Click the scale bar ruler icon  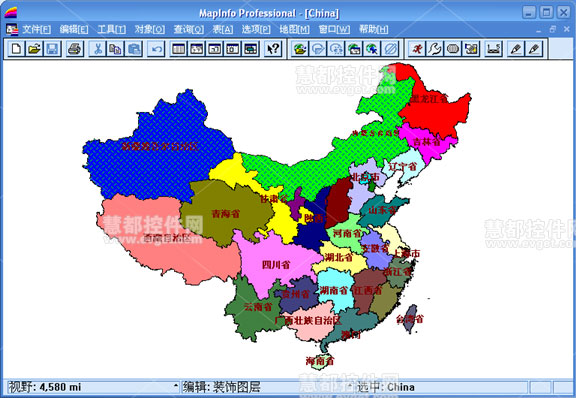(x=493, y=49)
